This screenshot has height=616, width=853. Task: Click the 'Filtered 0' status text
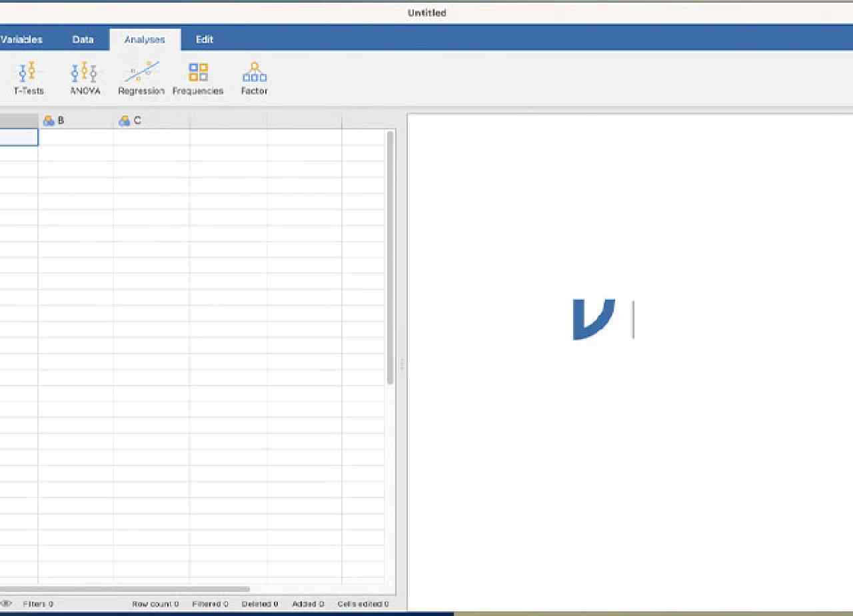[210, 604]
